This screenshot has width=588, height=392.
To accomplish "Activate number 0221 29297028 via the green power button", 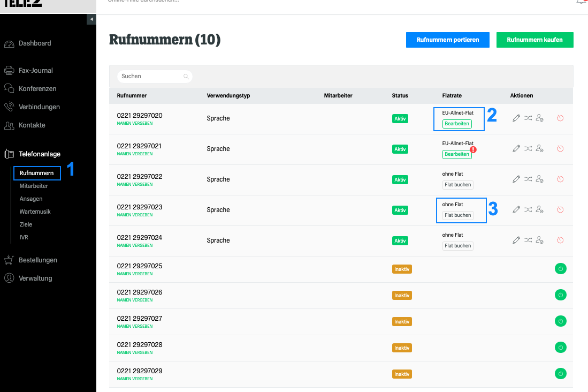I will click(x=561, y=348).
